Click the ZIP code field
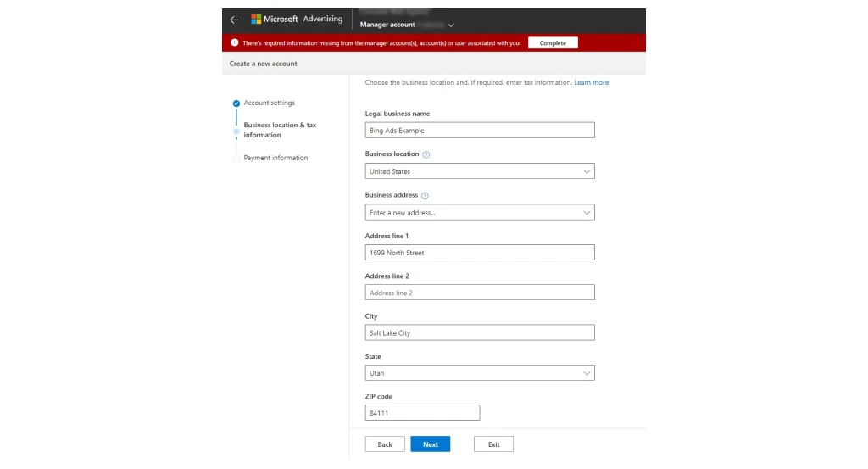 [422, 412]
